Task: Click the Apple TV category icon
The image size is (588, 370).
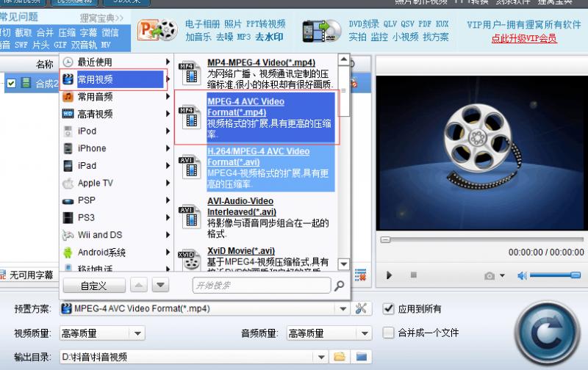Action: 68,183
